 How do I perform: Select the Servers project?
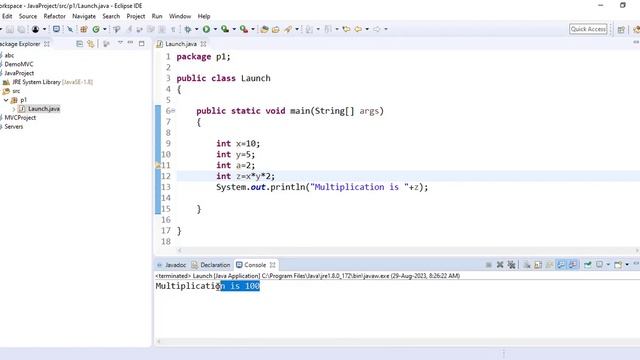tap(13, 127)
